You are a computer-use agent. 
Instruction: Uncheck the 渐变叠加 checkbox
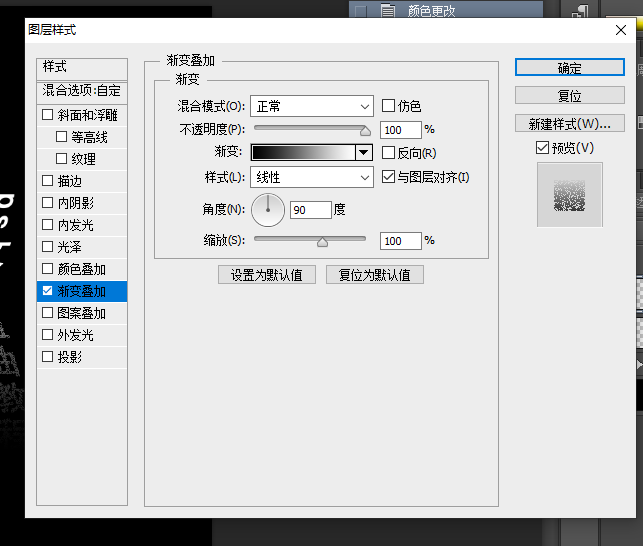(x=48, y=291)
